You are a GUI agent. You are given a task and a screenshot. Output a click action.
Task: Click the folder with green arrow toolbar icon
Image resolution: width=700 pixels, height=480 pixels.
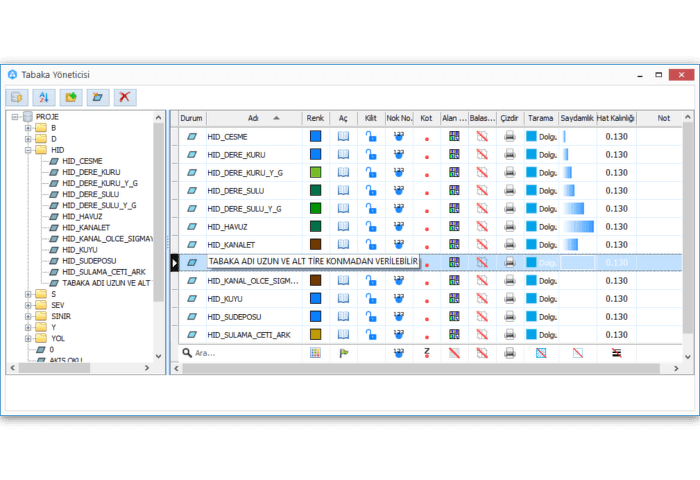click(70, 97)
